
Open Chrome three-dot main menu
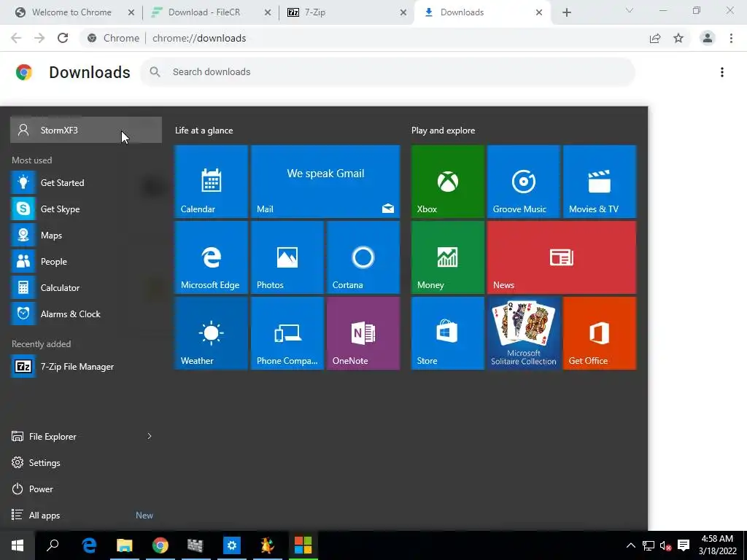click(731, 38)
